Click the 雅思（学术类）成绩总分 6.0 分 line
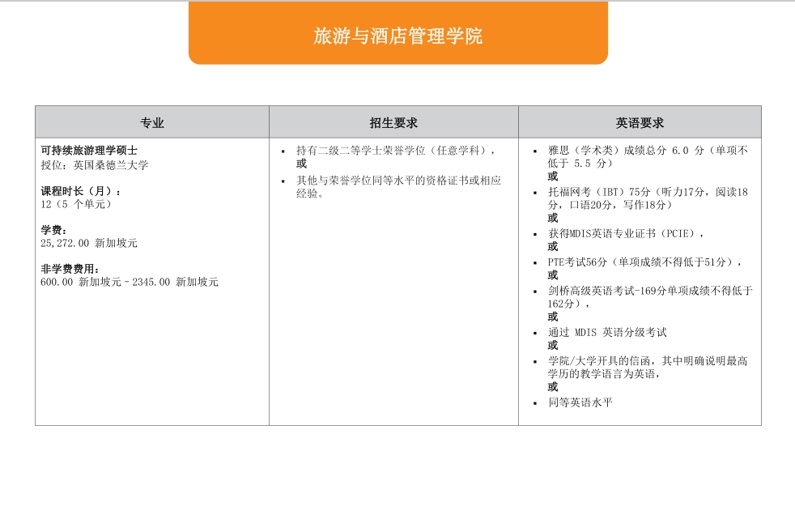The image size is (795, 532). click(648, 151)
